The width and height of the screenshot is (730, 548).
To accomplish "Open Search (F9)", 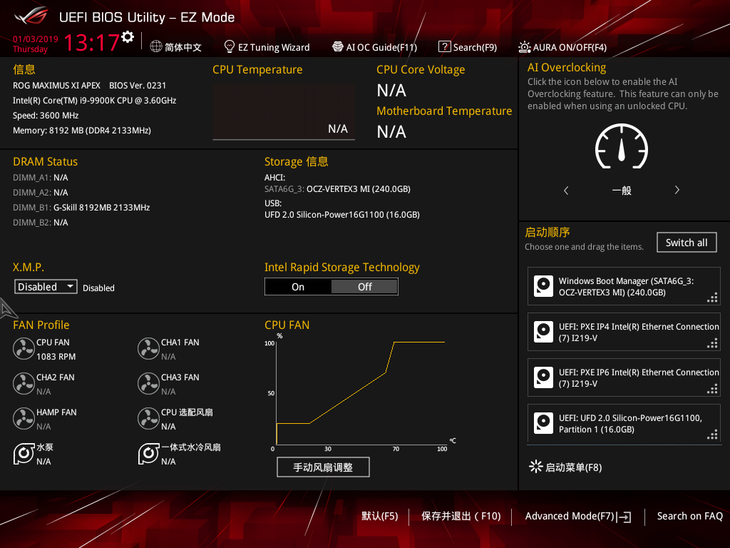I will click(x=467, y=47).
